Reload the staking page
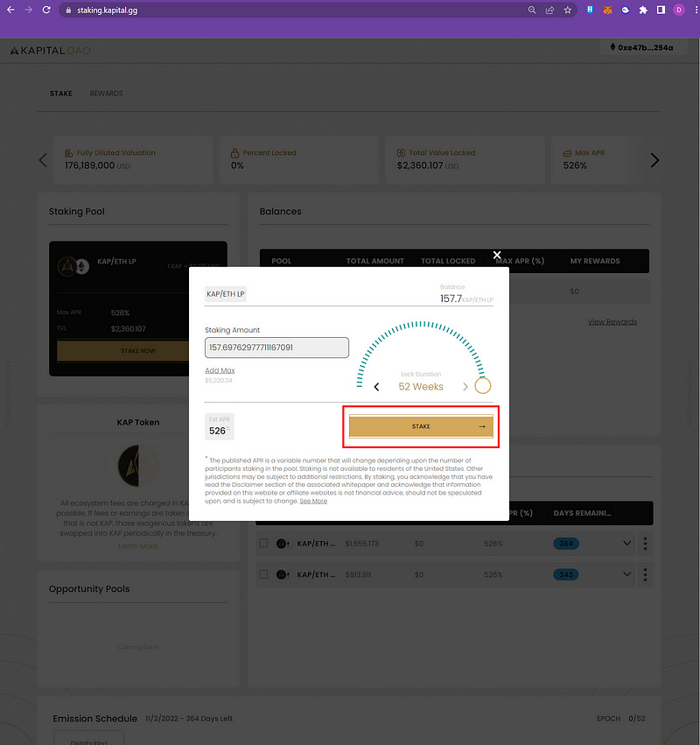 46,10
